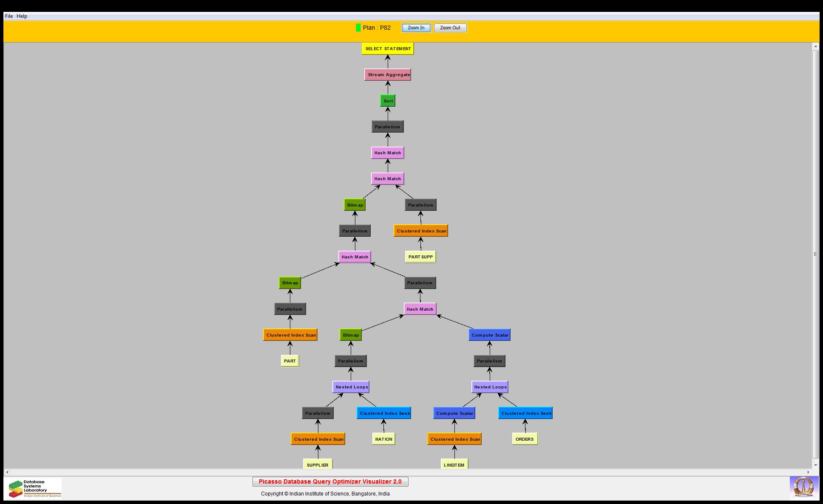Select the NATION table node

383,439
